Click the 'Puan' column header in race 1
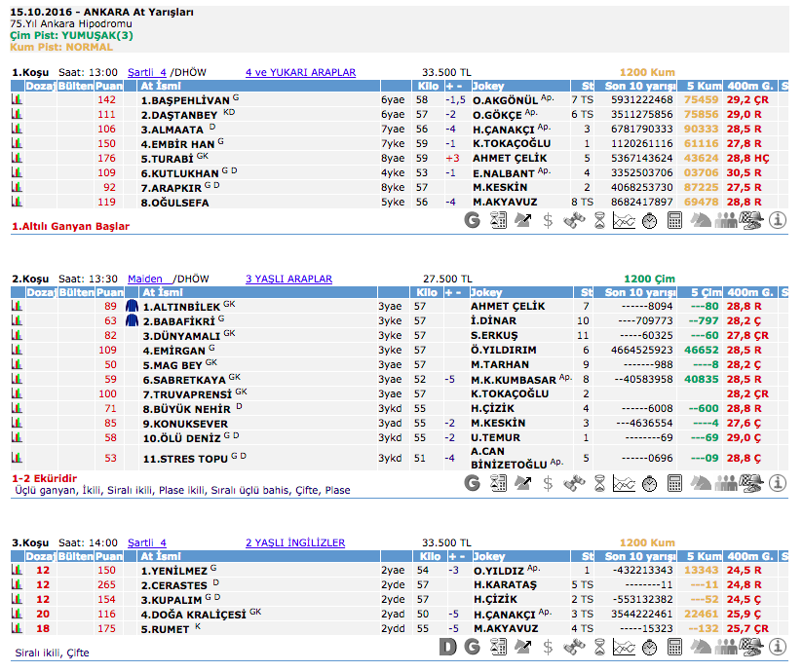The width and height of the screenshot is (803, 672). click(107, 86)
